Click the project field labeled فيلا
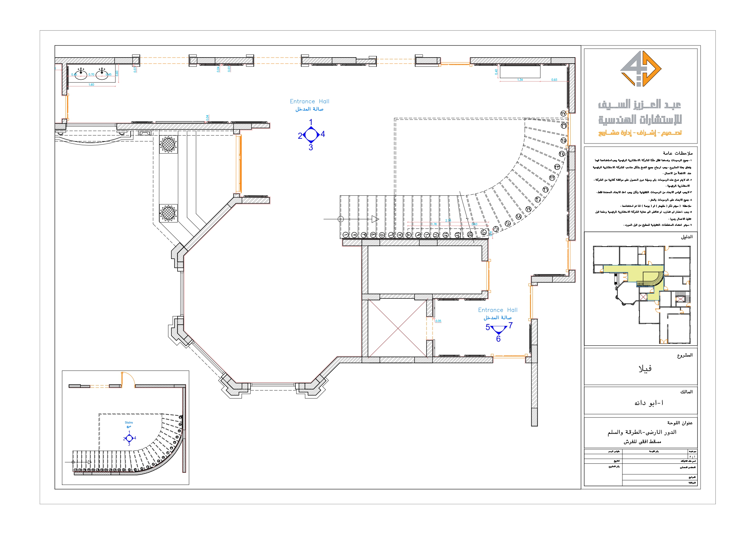Screen dimensions: 756x534 point(645,368)
